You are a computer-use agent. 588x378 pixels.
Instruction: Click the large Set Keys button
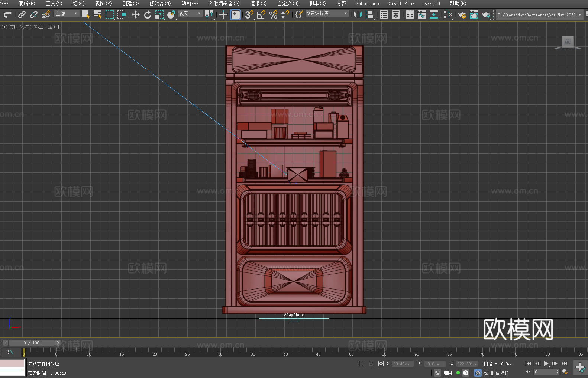(x=580, y=368)
